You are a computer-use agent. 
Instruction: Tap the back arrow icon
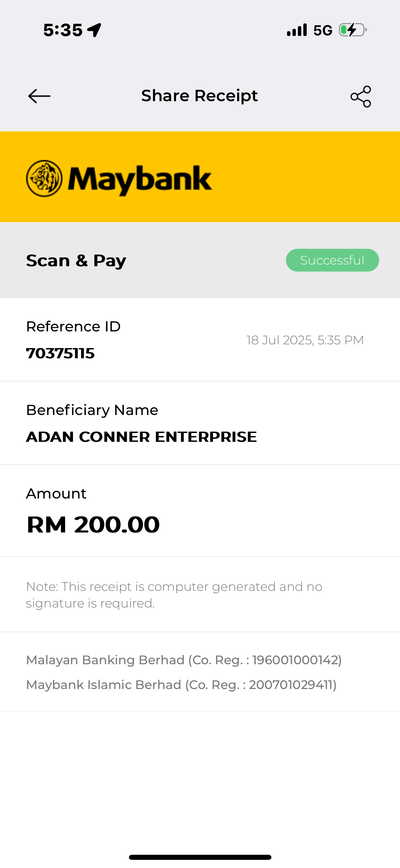pos(39,96)
